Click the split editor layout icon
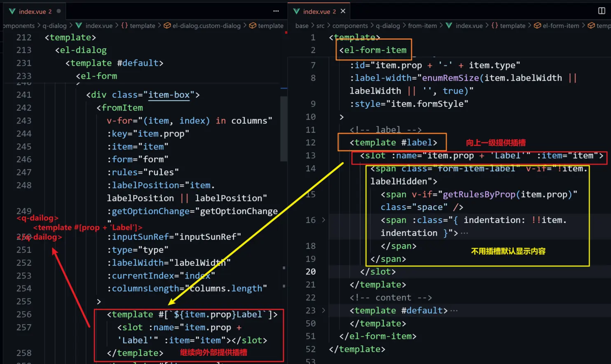Screen dimensions: 611x364 (602, 11)
